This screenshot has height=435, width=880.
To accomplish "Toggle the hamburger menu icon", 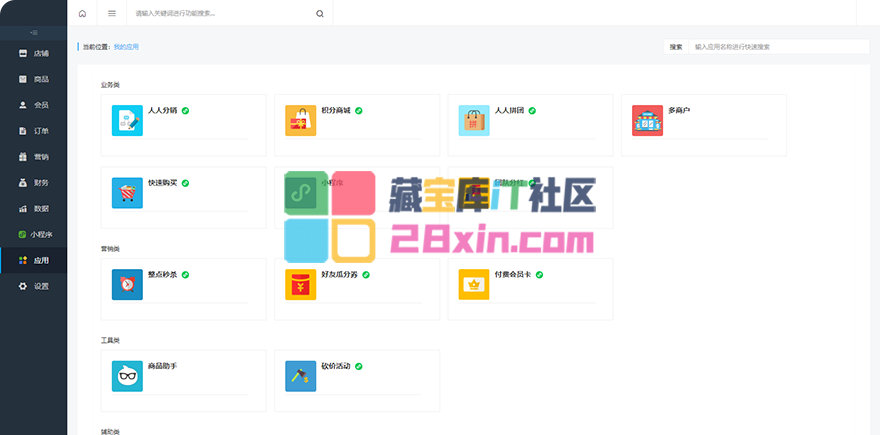I will click(x=112, y=13).
